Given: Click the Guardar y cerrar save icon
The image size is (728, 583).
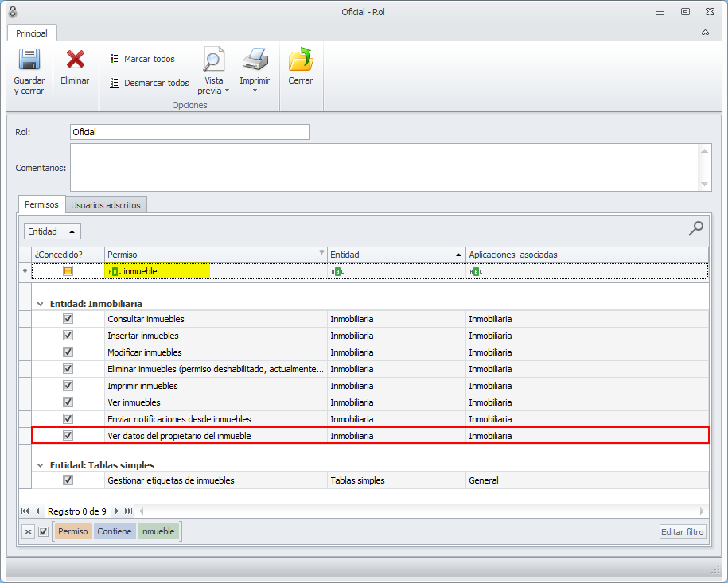Looking at the screenshot, I should 29,61.
